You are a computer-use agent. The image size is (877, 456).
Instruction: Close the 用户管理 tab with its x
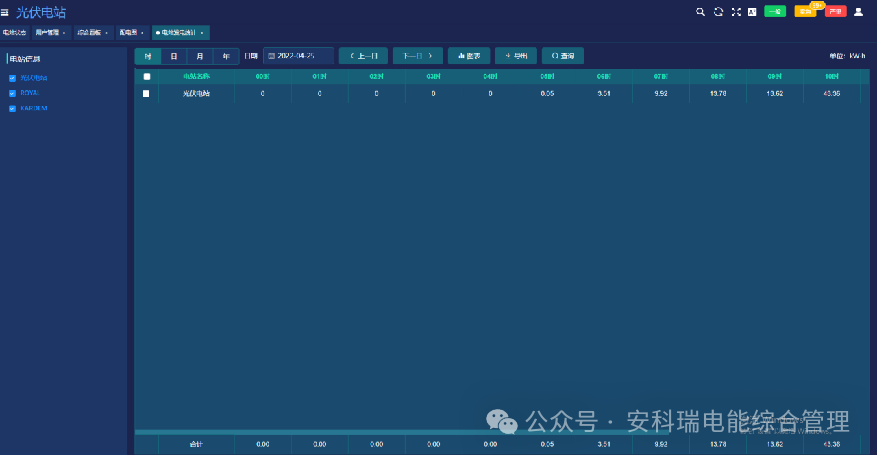click(x=64, y=33)
